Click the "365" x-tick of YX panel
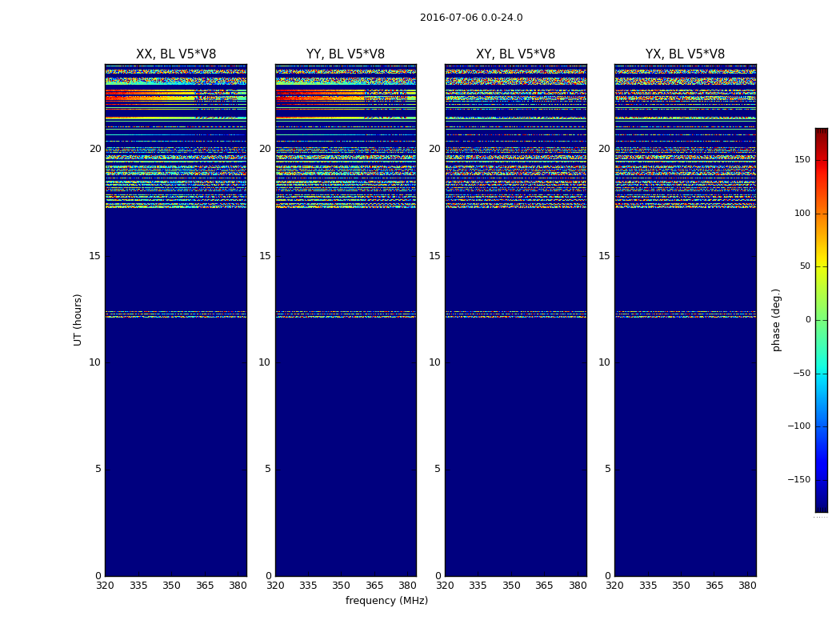 pos(714,586)
